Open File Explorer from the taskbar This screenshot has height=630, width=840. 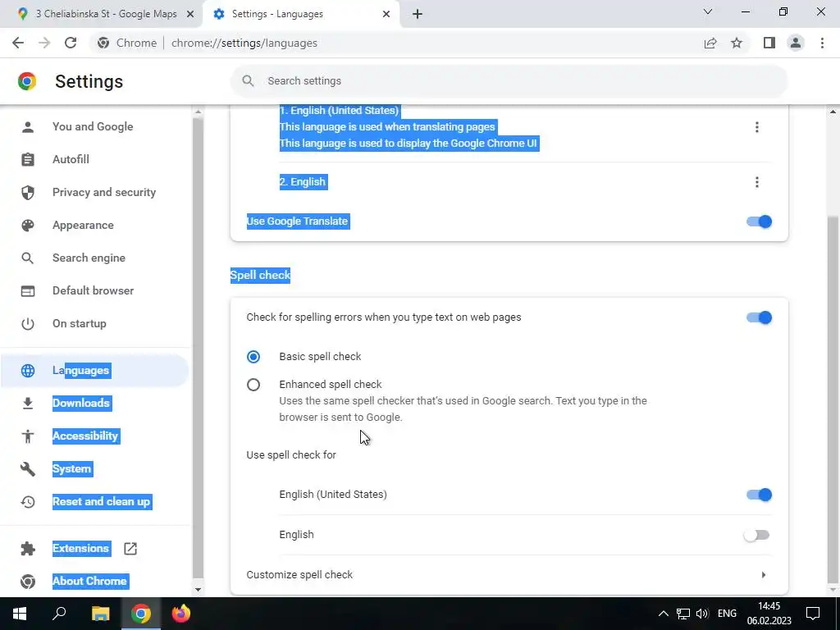click(100, 614)
